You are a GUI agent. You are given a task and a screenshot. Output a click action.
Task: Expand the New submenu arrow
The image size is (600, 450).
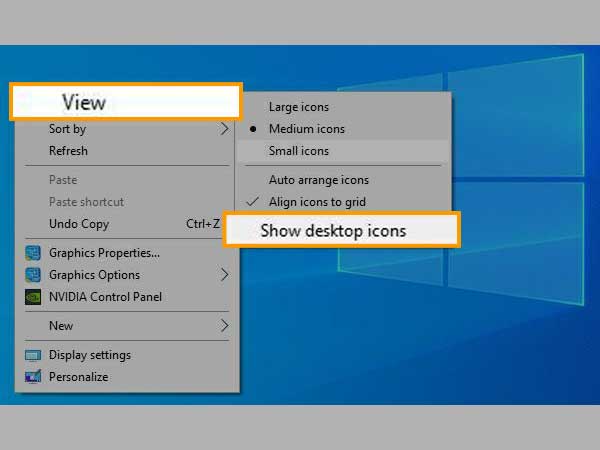pyautogui.click(x=225, y=326)
